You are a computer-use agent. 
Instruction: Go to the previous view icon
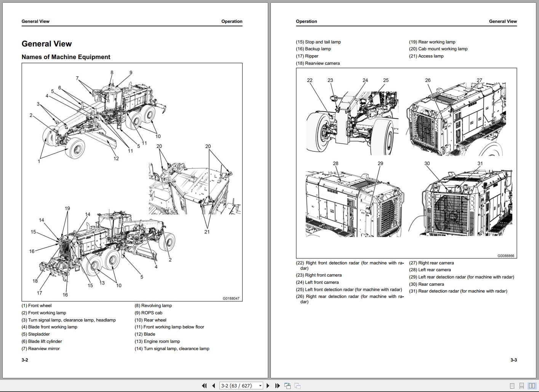(x=287, y=386)
